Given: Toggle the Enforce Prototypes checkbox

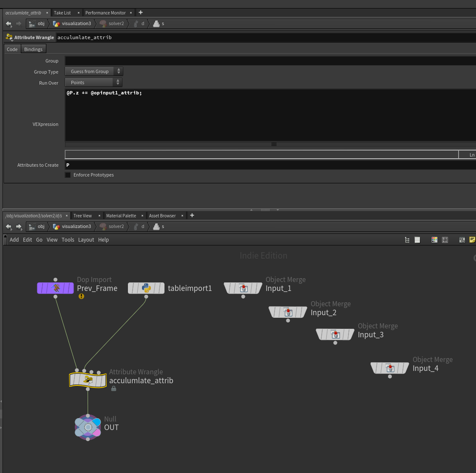Looking at the screenshot, I should pyautogui.click(x=68, y=175).
